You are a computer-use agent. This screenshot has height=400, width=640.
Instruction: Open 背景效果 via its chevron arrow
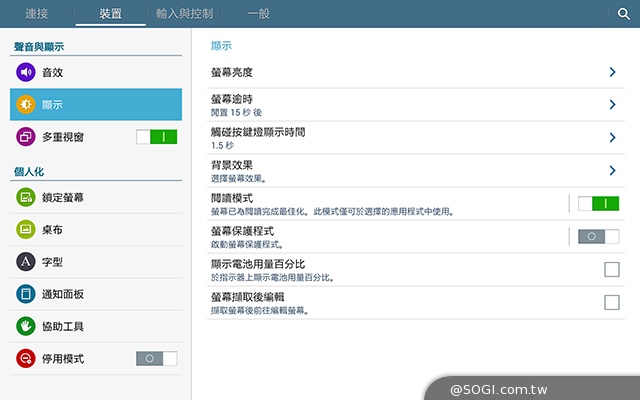pyautogui.click(x=612, y=170)
